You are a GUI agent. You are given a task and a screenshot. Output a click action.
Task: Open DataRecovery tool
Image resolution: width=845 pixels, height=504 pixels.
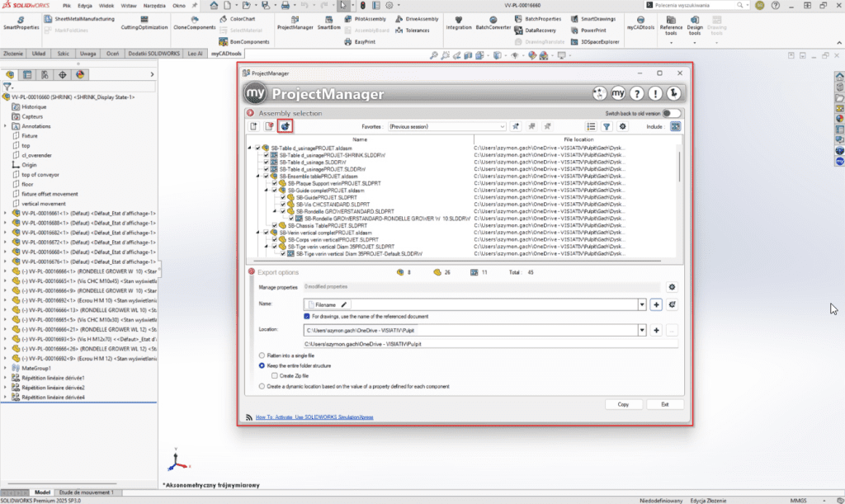(535, 31)
